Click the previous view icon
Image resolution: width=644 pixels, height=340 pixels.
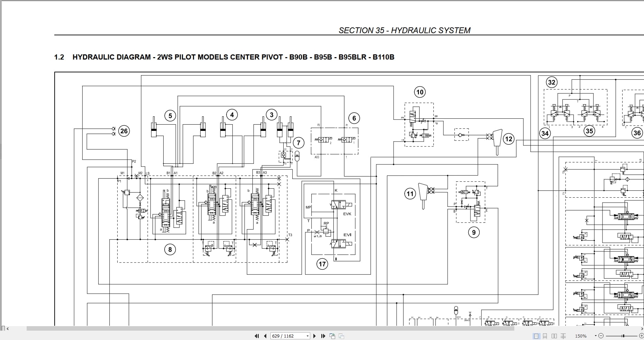[332, 336]
